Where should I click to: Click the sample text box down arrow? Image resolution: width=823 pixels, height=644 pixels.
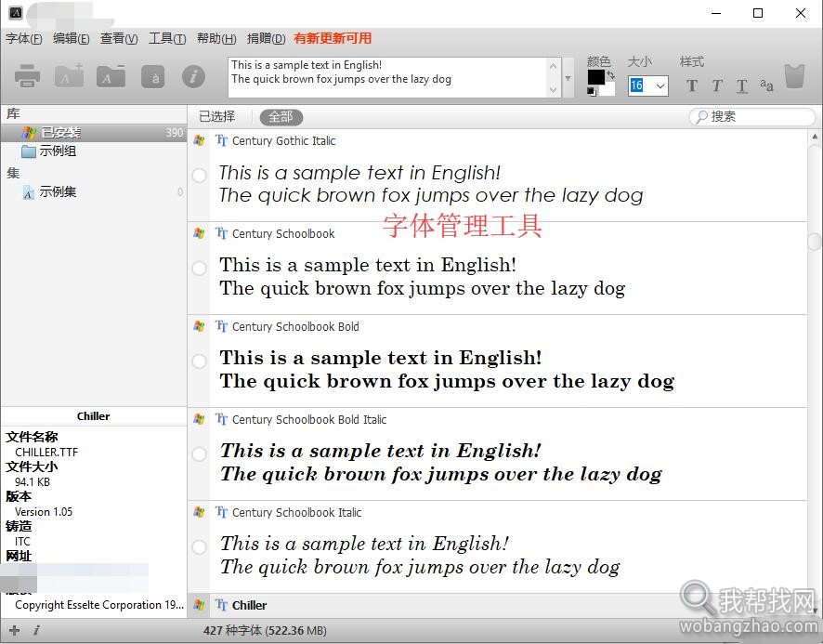tap(553, 90)
